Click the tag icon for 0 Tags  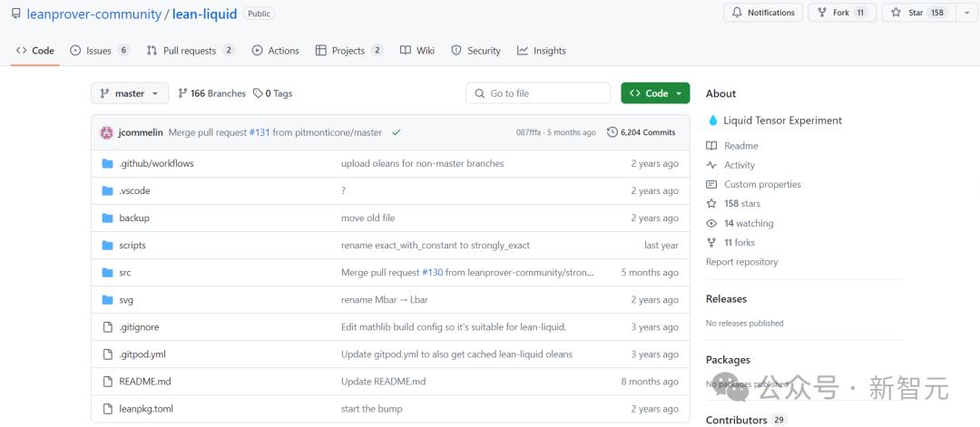point(258,93)
